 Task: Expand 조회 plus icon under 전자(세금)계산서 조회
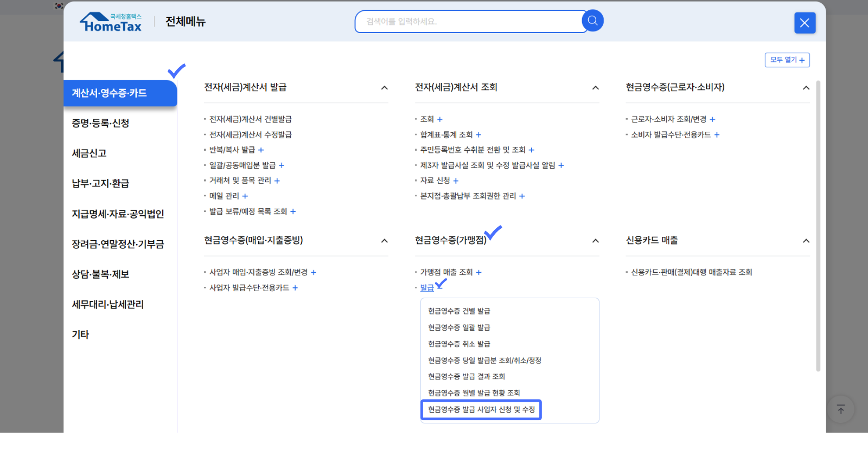440,119
